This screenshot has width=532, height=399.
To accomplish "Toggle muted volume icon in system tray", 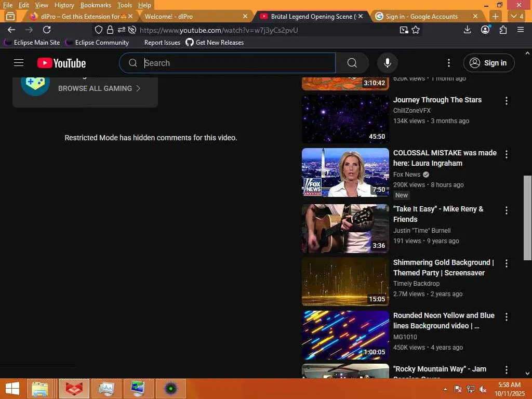I will (483, 389).
